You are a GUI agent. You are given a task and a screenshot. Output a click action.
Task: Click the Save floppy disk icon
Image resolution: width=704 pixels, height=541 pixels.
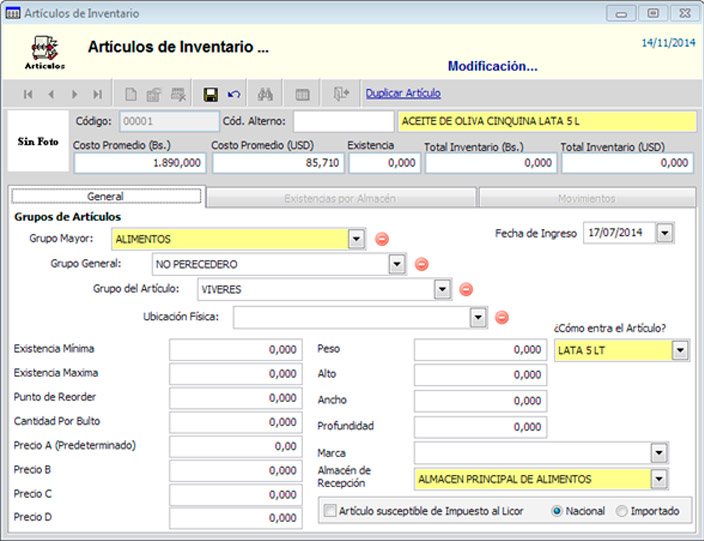click(x=211, y=94)
